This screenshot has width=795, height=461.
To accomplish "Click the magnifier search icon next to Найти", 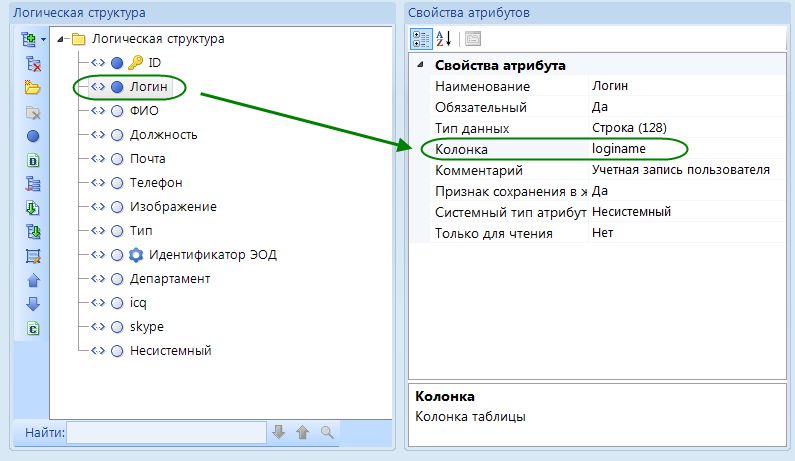I will click(326, 432).
